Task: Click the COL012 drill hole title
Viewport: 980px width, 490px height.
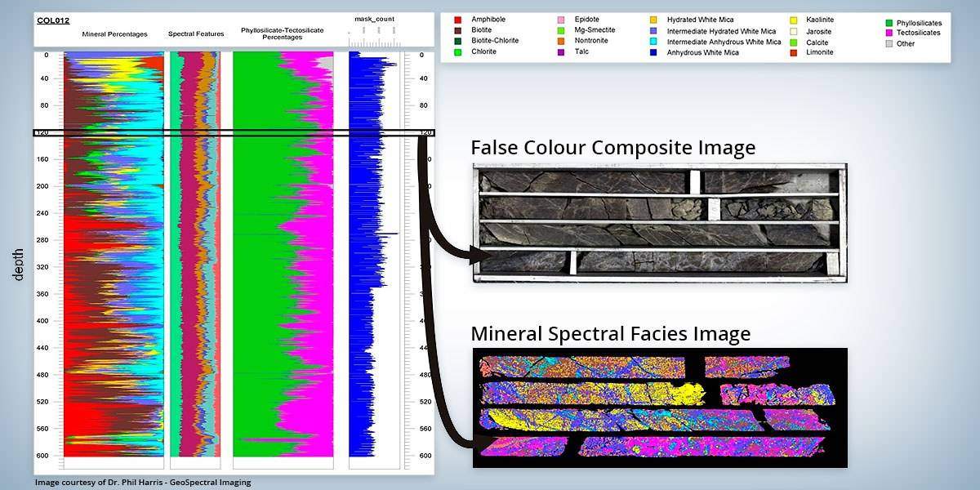Action: click(52, 20)
